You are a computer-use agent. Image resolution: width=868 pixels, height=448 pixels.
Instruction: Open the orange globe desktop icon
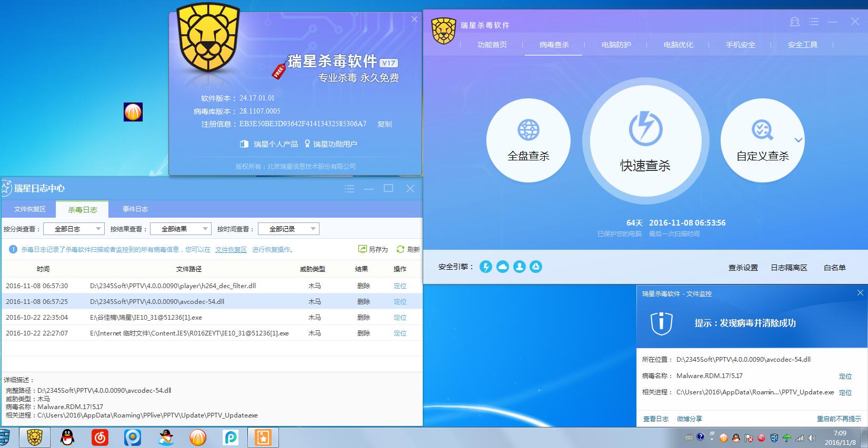tap(133, 112)
